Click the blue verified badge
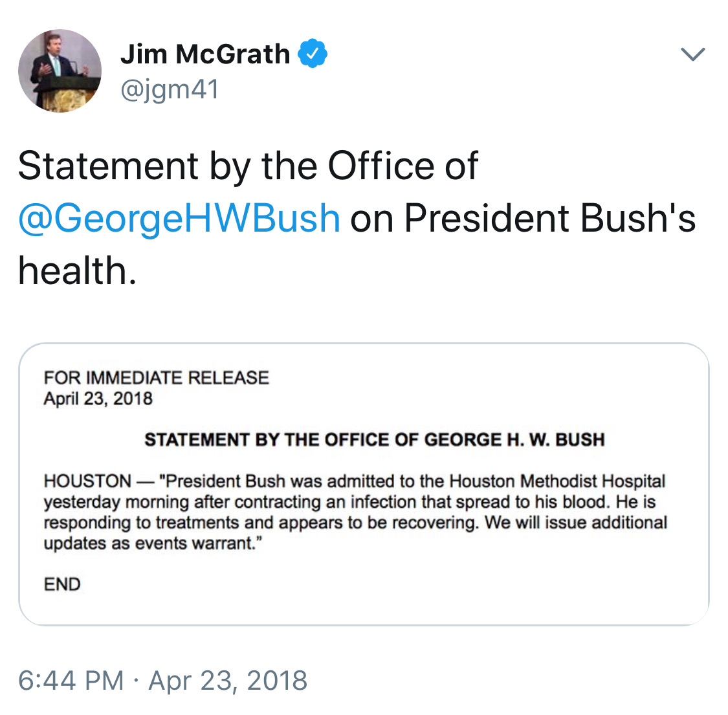The height and width of the screenshot is (715, 728). [x=313, y=54]
